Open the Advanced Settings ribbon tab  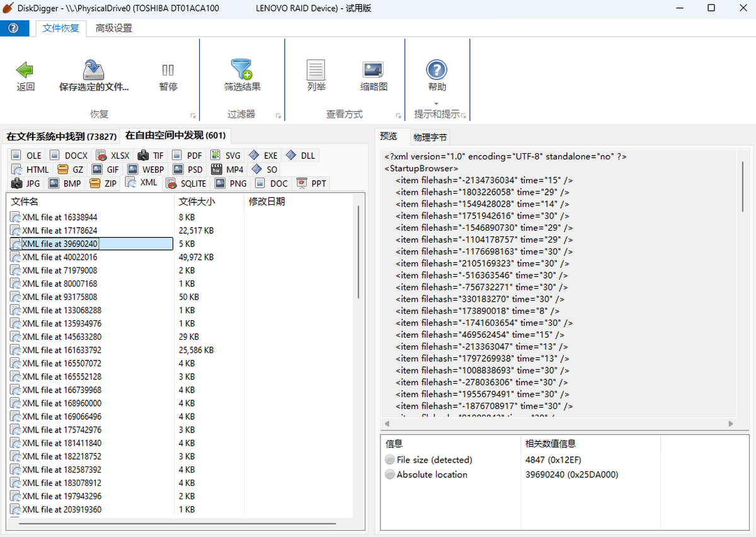click(x=114, y=28)
